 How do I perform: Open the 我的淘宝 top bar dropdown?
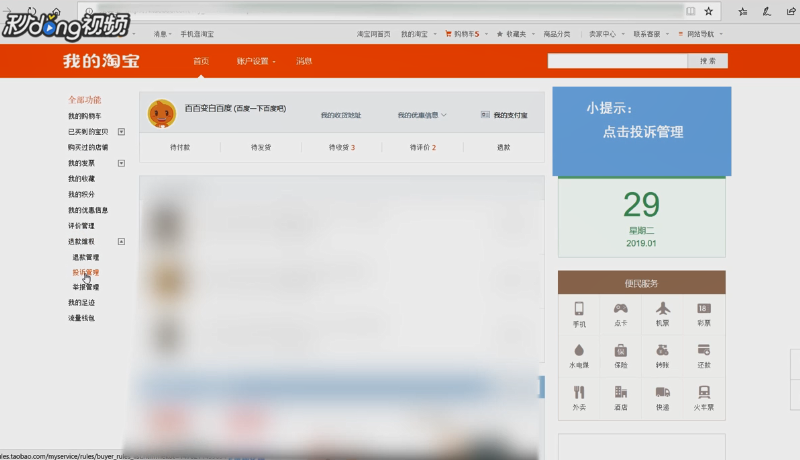(418, 34)
